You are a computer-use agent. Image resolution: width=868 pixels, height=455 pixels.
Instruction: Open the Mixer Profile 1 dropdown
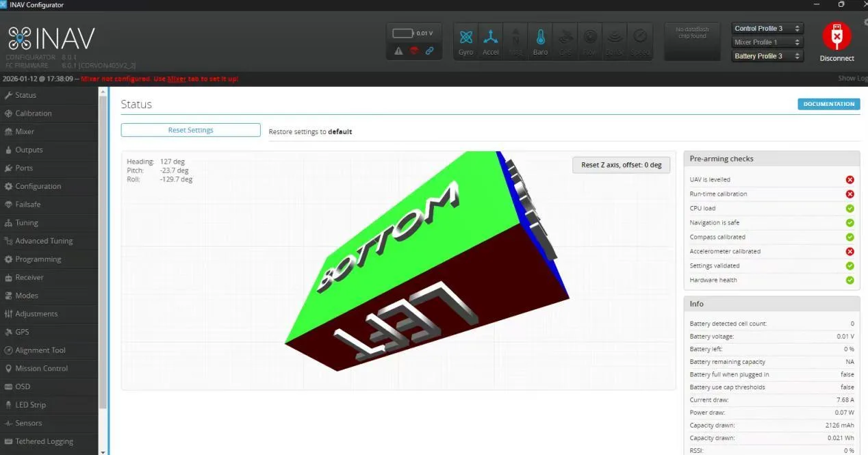click(x=767, y=42)
